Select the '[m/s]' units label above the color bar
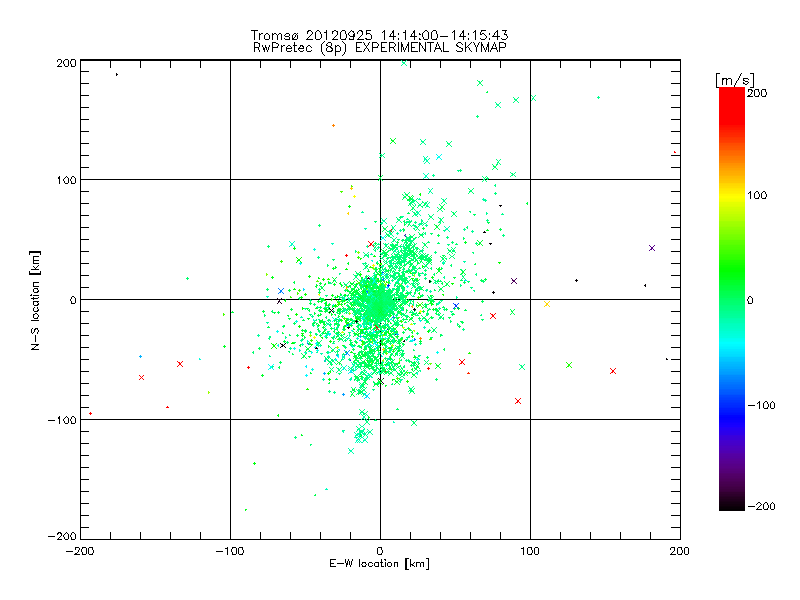The height and width of the screenshot is (600, 800). (x=735, y=80)
